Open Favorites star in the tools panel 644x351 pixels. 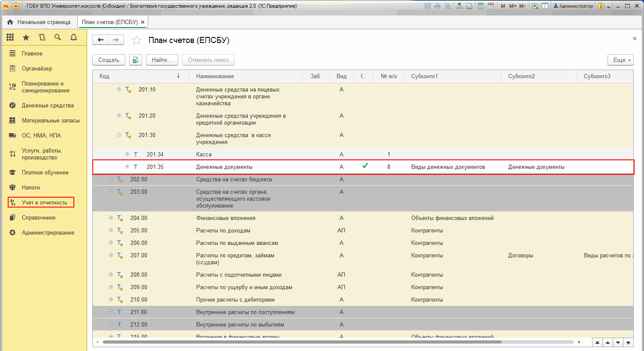click(26, 37)
